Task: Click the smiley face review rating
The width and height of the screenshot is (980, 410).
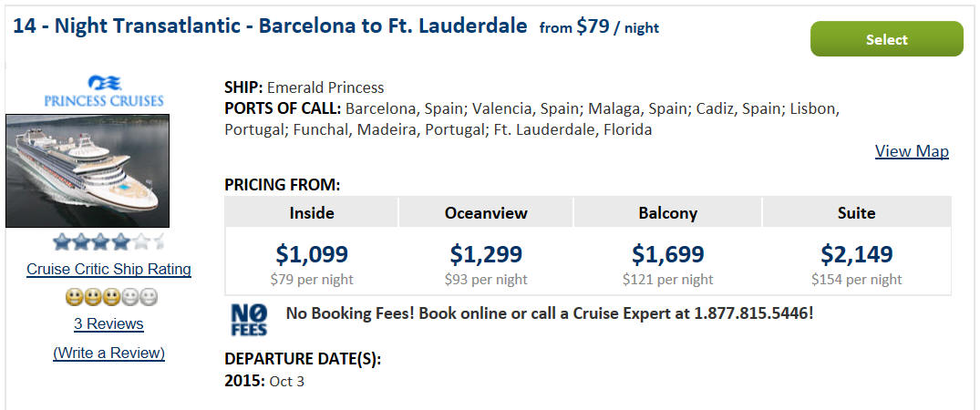Action: tap(111, 298)
